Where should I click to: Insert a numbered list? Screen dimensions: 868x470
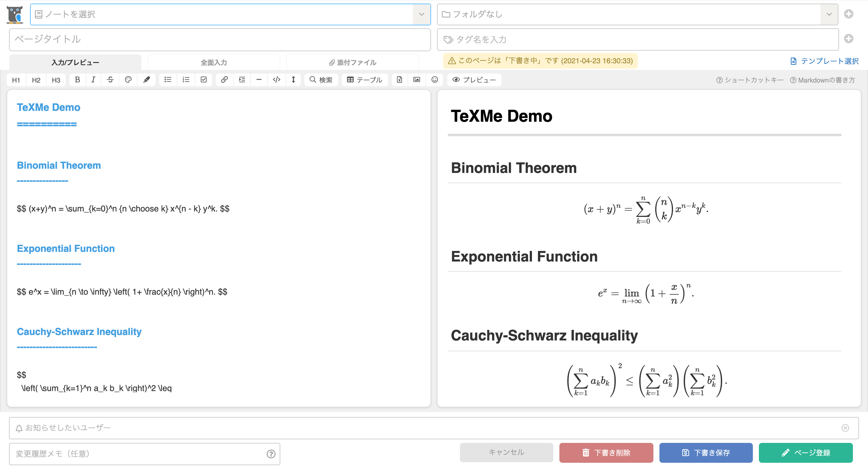186,80
